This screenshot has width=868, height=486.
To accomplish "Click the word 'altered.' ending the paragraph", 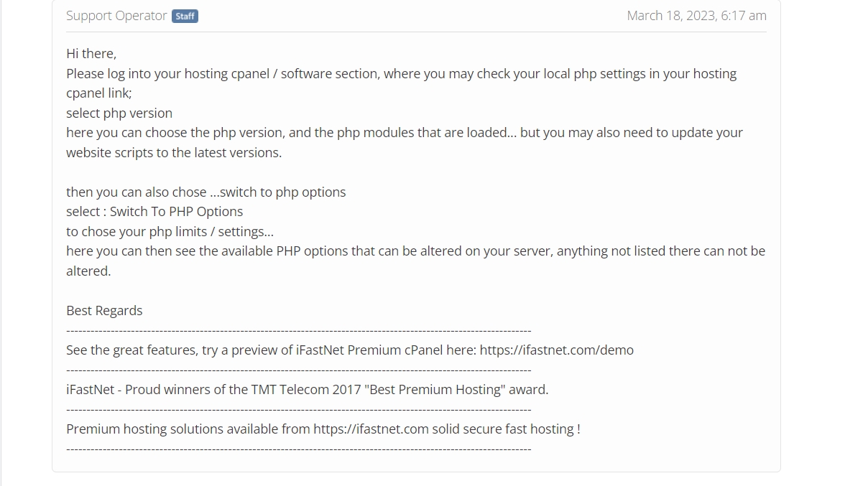I will tap(88, 271).
